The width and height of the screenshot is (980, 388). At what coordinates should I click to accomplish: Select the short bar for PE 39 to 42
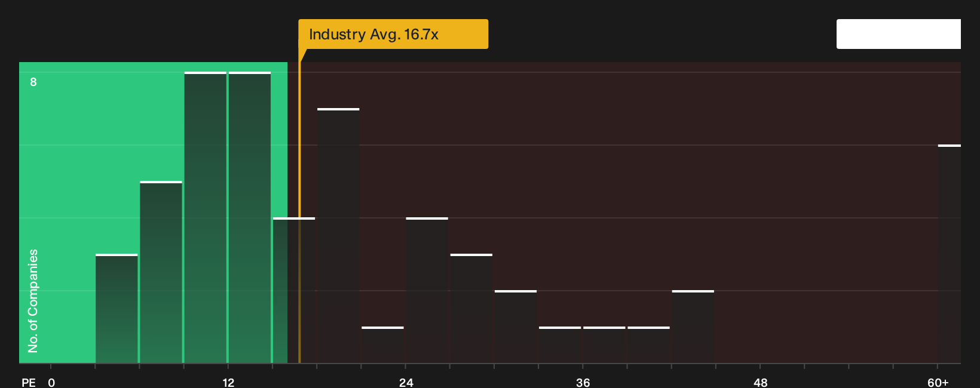pyautogui.click(x=648, y=345)
